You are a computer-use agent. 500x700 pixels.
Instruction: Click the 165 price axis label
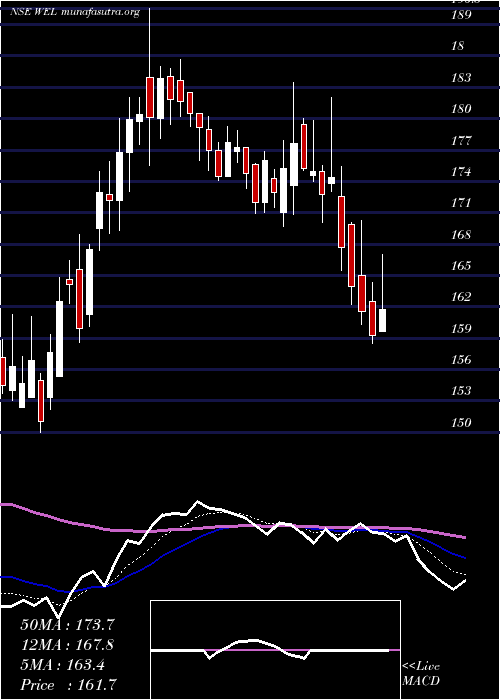[x=462, y=266]
